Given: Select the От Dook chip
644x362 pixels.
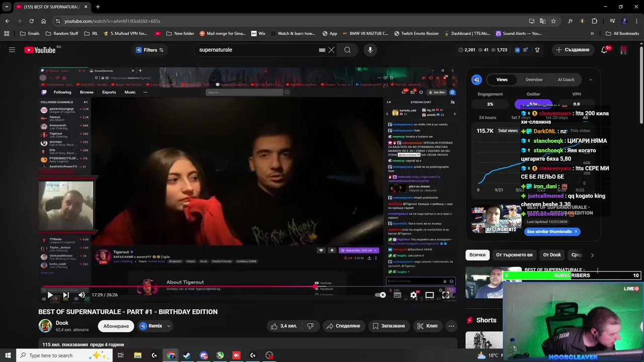Looking at the screenshot, I should coord(552,255).
